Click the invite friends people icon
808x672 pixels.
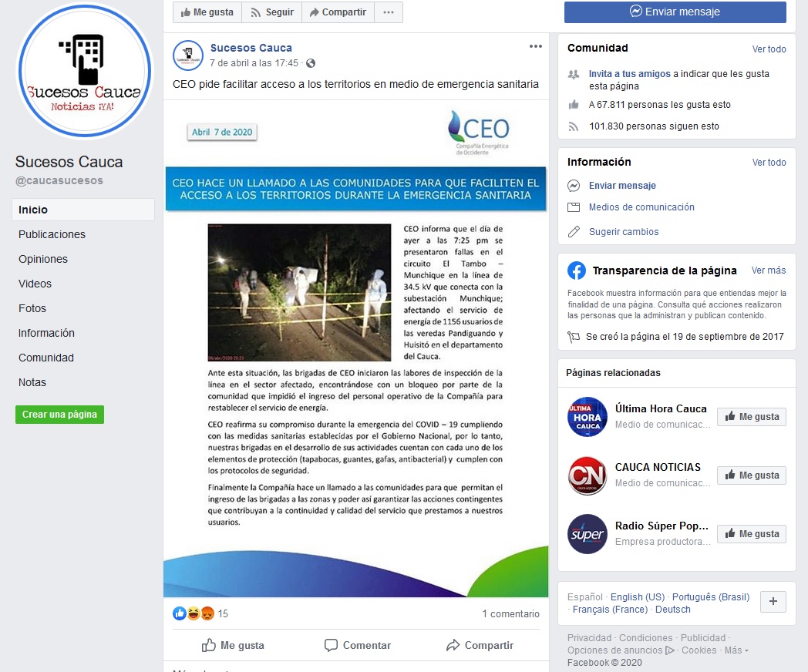574,74
